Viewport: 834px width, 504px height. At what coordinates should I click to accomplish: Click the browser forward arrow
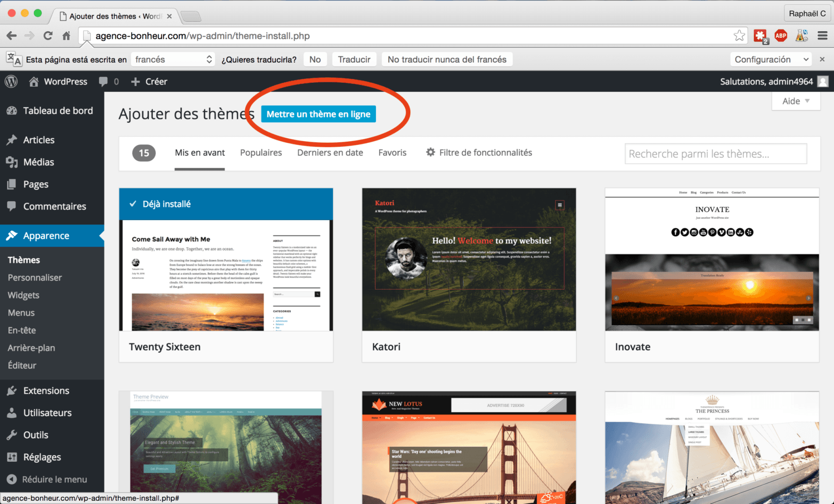(x=29, y=36)
